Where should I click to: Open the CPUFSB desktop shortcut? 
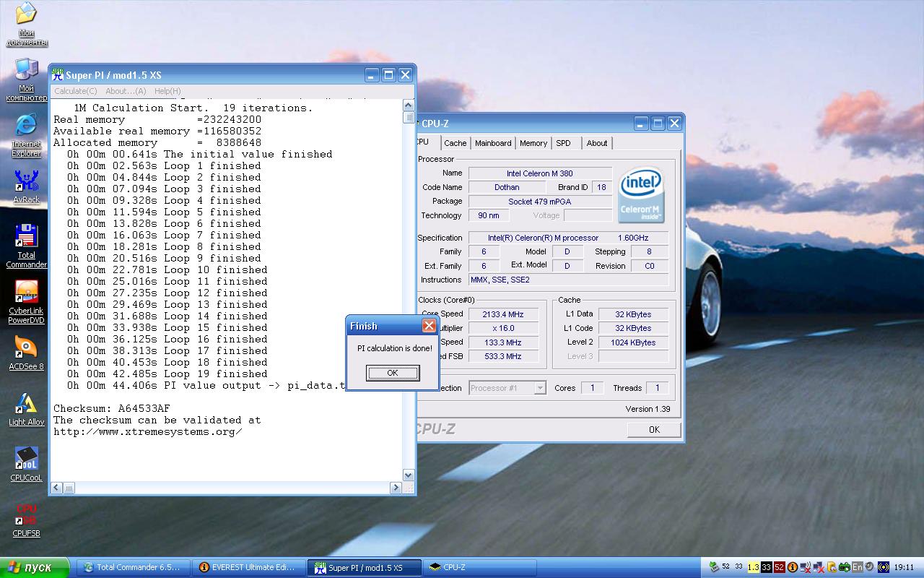pyautogui.click(x=26, y=520)
